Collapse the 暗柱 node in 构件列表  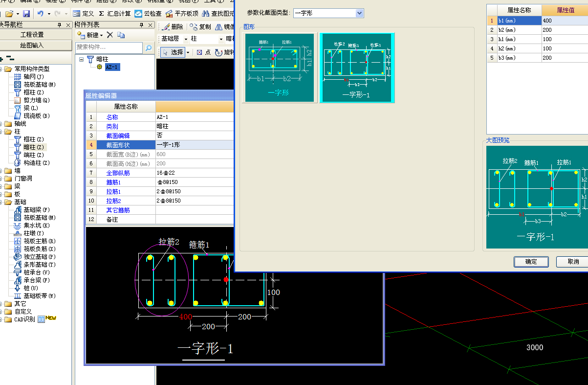[82, 59]
